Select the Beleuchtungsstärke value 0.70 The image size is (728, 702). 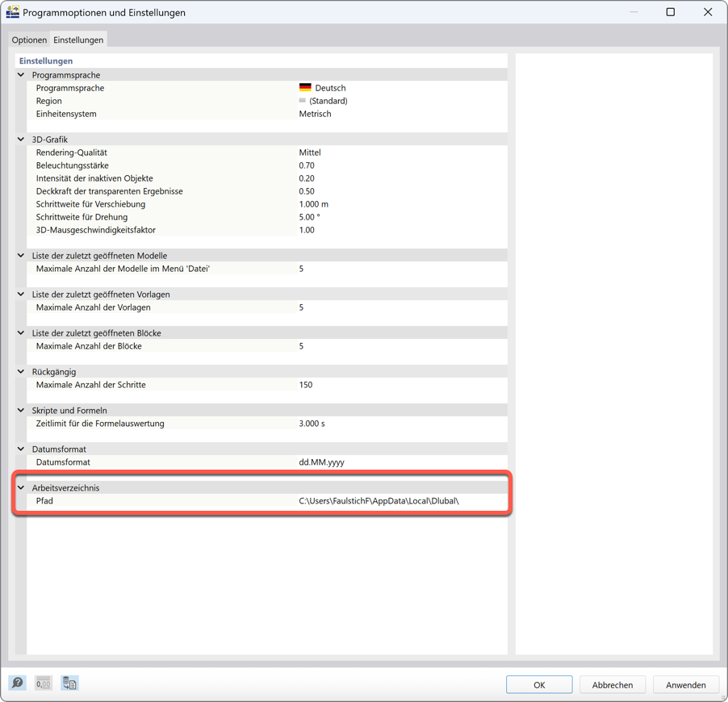[x=363, y=165]
